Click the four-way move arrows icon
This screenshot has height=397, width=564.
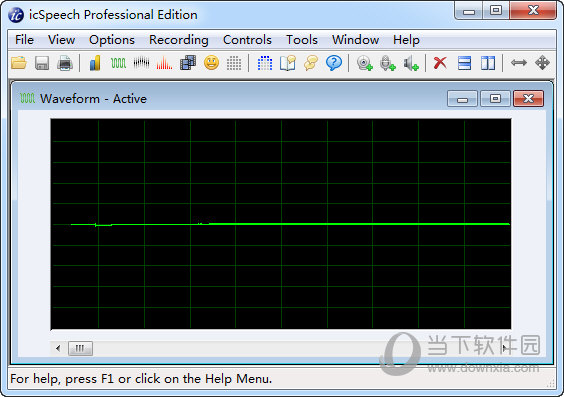[542, 63]
